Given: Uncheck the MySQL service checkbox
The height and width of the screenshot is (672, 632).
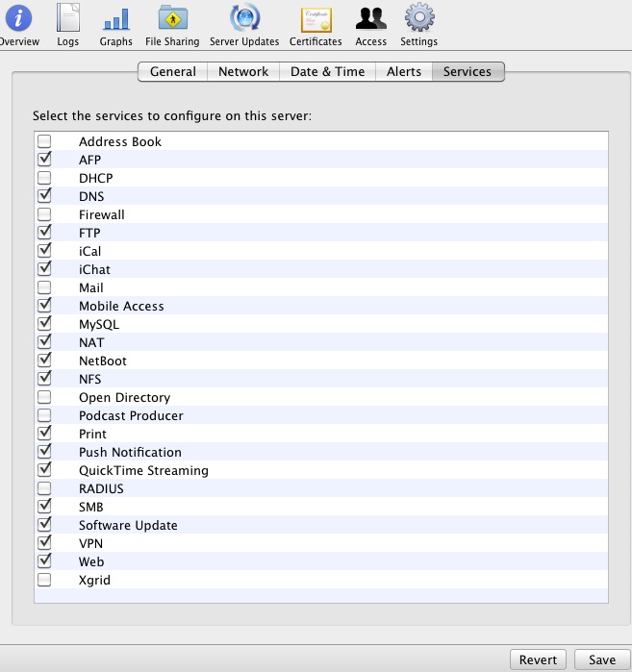Looking at the screenshot, I should click(x=44, y=324).
